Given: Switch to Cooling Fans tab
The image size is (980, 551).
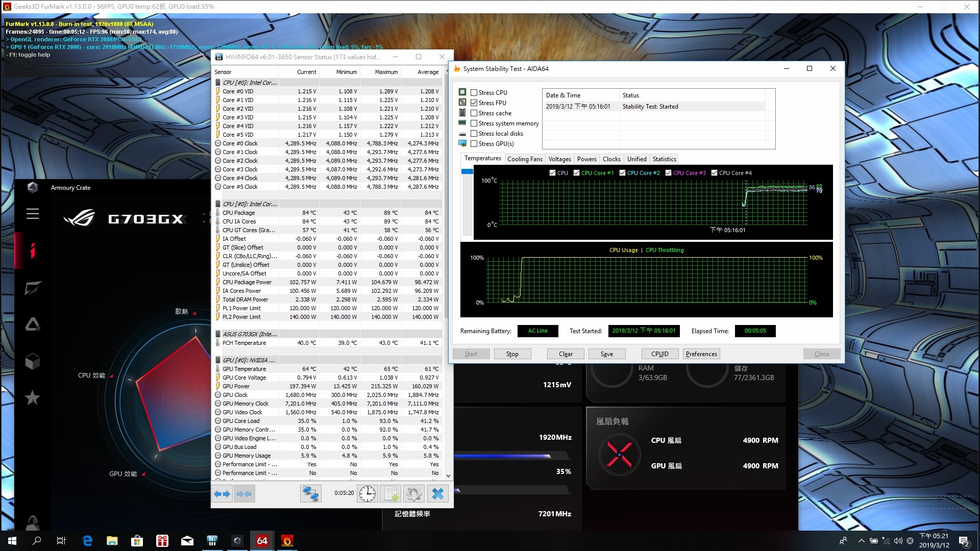Looking at the screenshot, I should [524, 159].
